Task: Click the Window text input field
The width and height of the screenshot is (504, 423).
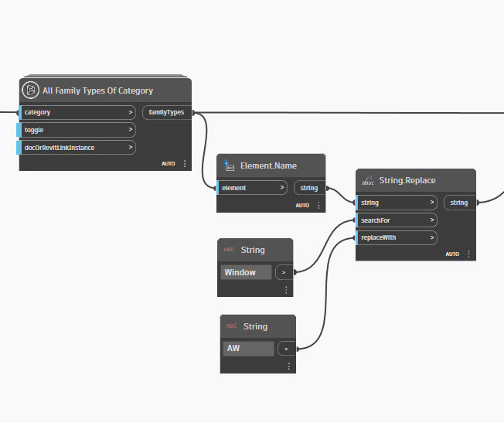Action: [x=247, y=272]
